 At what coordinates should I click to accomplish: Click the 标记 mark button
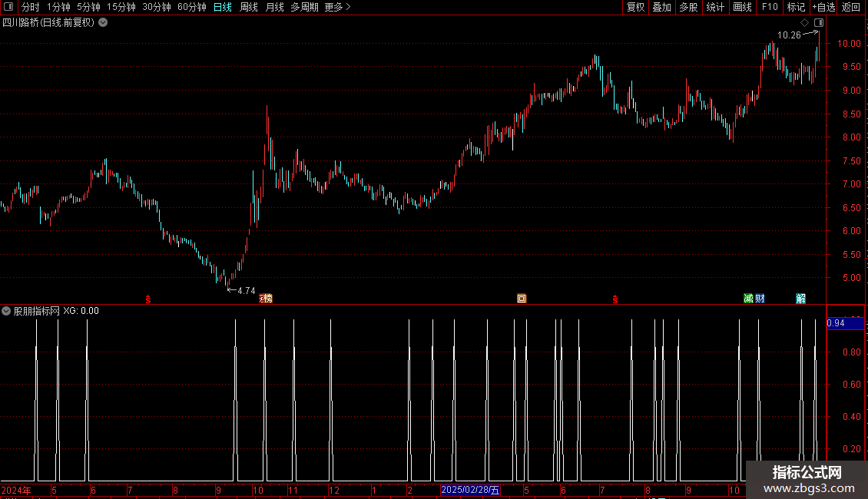(796, 7)
